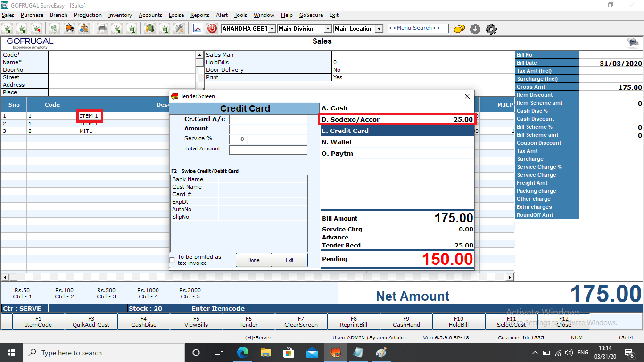The width and height of the screenshot is (644, 362).
Task: Open the Mail app on the taskbar
Action: pos(312,353)
